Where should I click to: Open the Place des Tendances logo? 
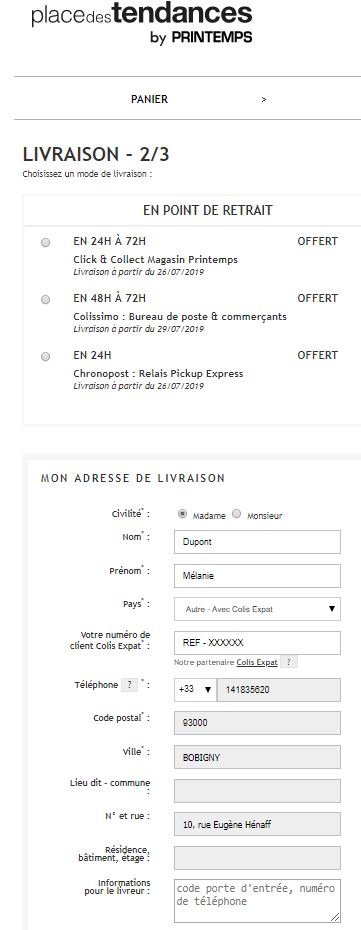coord(142,23)
